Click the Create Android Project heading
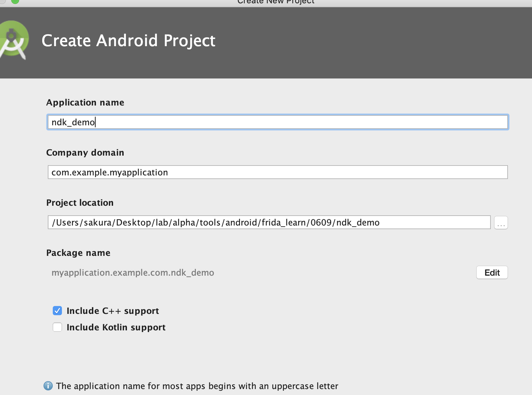532x395 pixels. [129, 41]
